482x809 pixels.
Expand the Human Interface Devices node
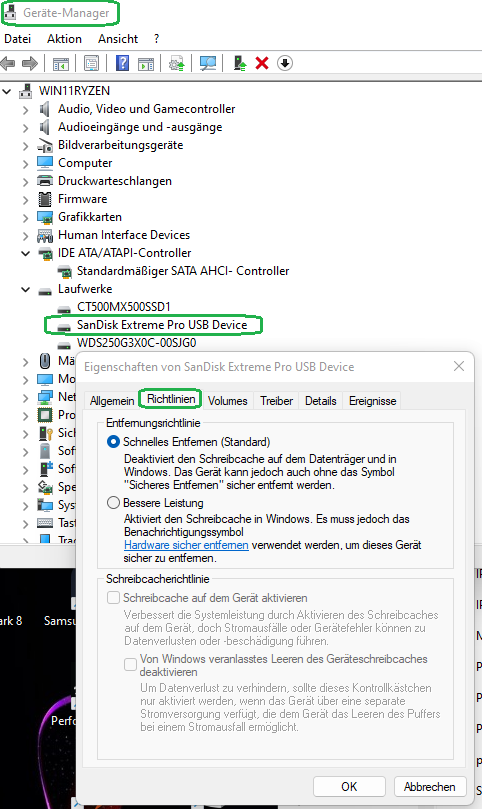point(25,236)
